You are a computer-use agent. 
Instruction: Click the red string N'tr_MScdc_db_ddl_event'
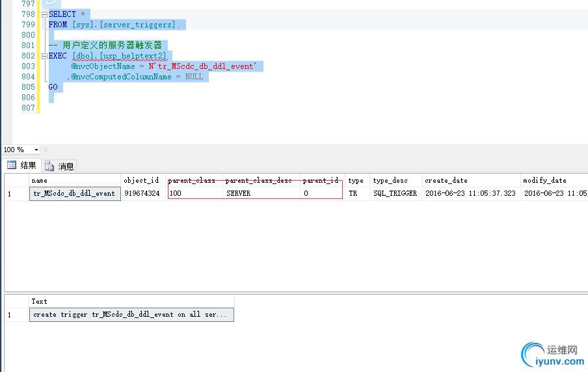coord(202,66)
